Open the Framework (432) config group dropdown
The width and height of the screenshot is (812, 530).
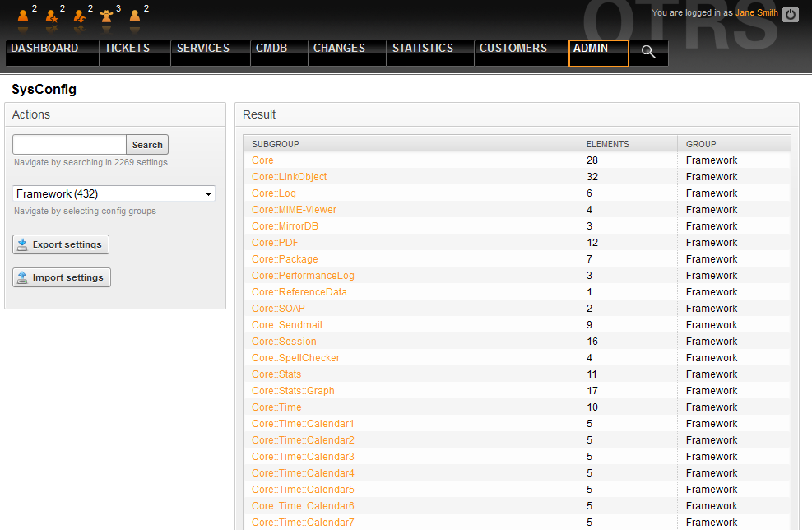(113, 193)
